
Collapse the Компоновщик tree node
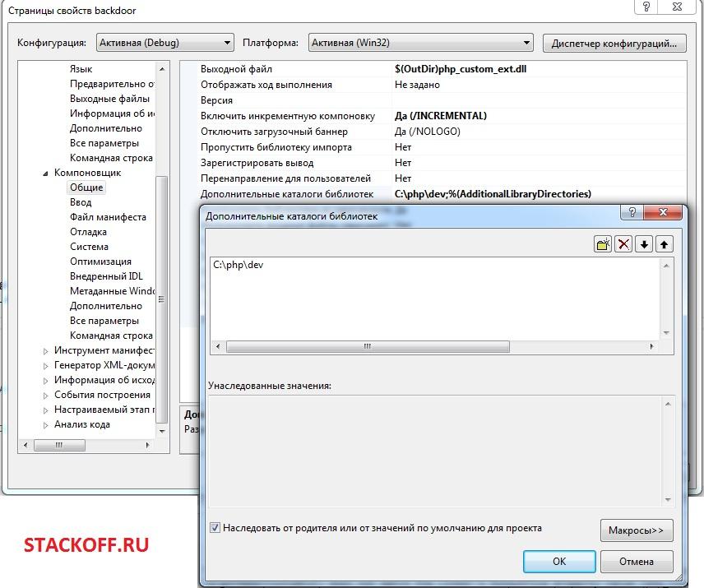point(45,174)
